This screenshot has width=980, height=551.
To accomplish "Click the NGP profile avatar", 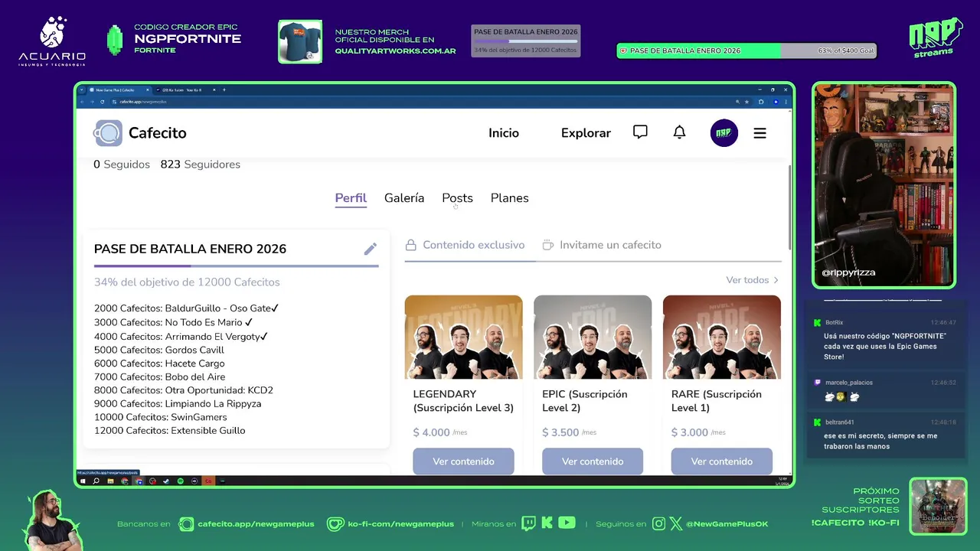I will pos(724,133).
